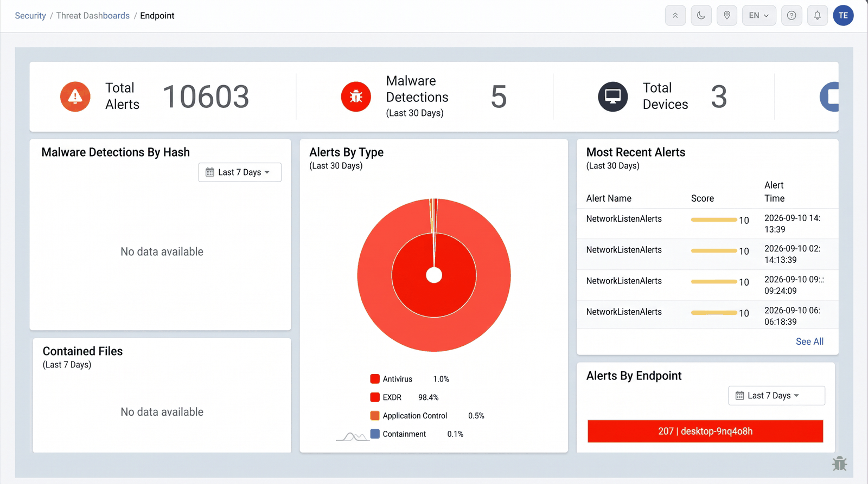Viewport: 868px width, 484px height.
Task: Click the EXDR 98.4% legend value
Action: 429,397
